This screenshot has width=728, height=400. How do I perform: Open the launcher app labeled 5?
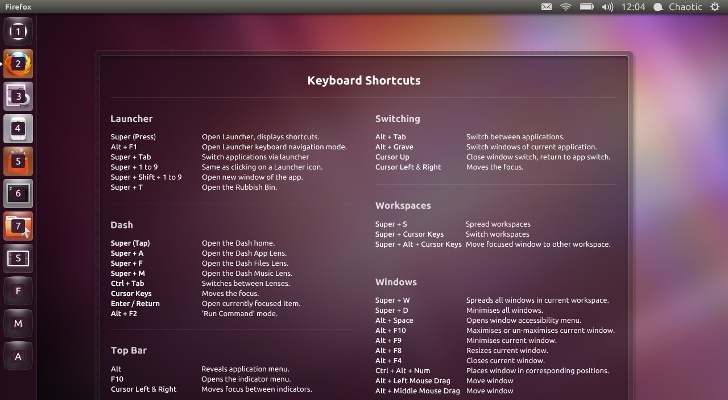tap(18, 161)
